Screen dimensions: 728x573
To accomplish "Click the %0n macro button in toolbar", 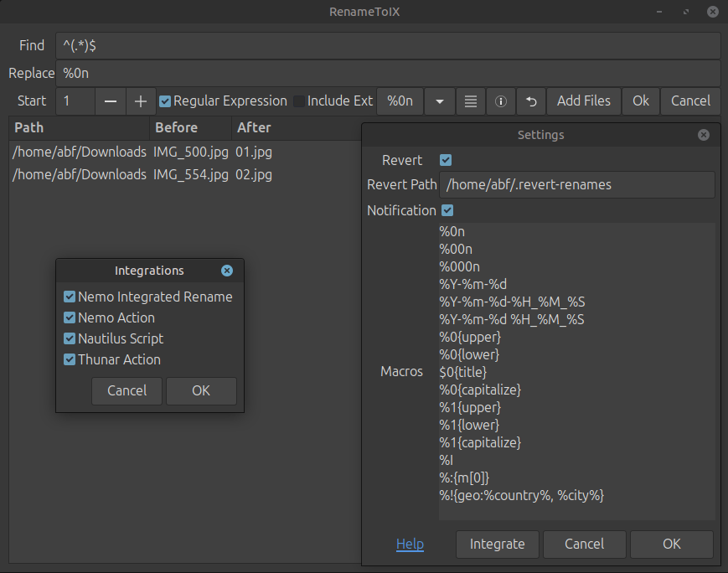I will point(400,101).
